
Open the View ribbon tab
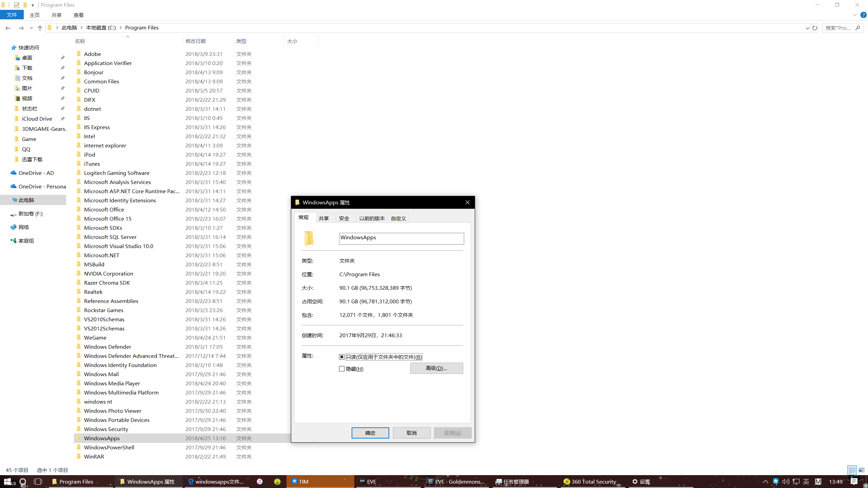tap(78, 15)
